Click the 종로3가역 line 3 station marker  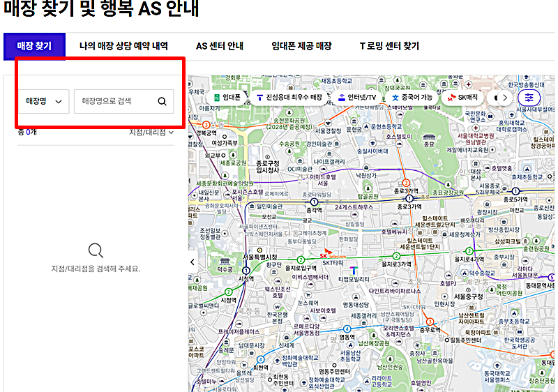406,183
